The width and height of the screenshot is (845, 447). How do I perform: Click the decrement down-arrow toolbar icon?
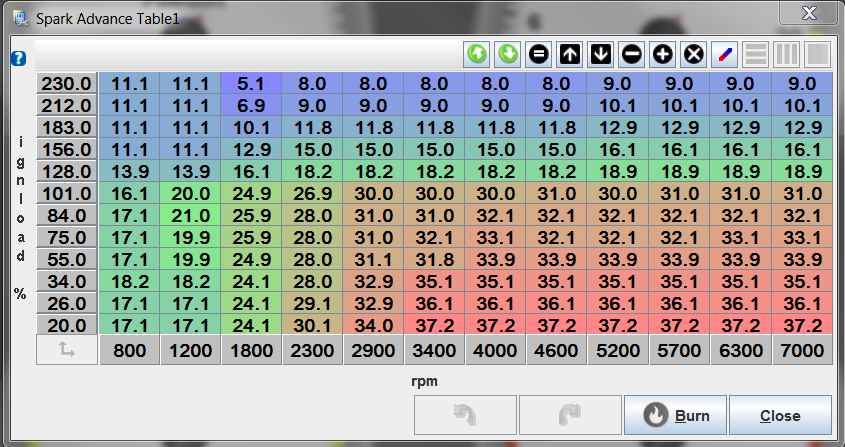(x=600, y=54)
